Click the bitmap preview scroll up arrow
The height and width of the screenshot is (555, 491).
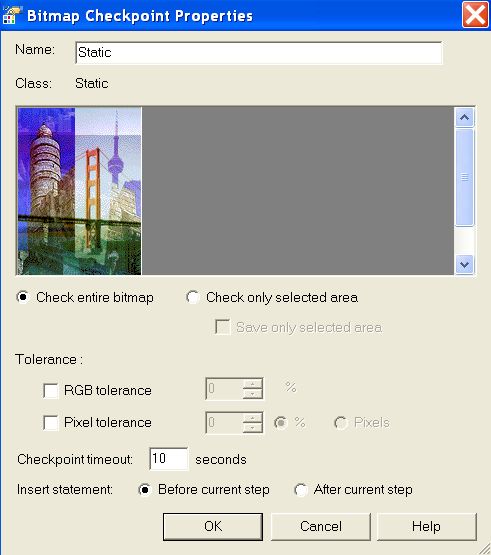464,117
